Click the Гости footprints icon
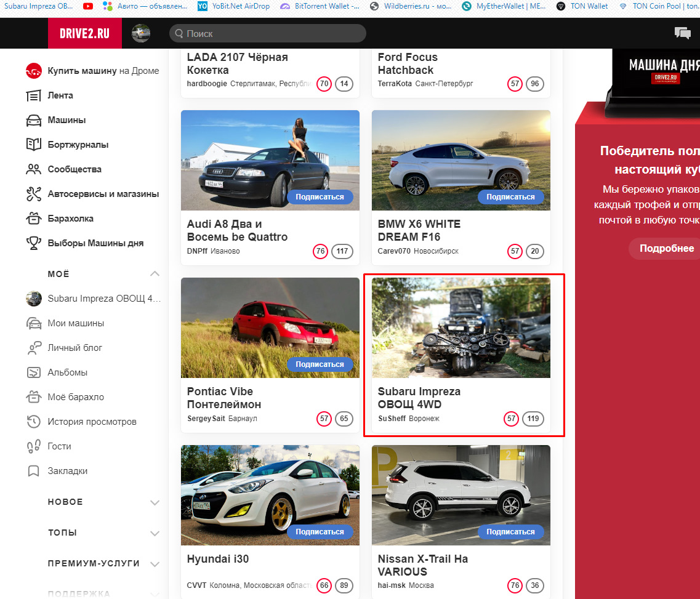The image size is (700, 599). pyautogui.click(x=33, y=446)
